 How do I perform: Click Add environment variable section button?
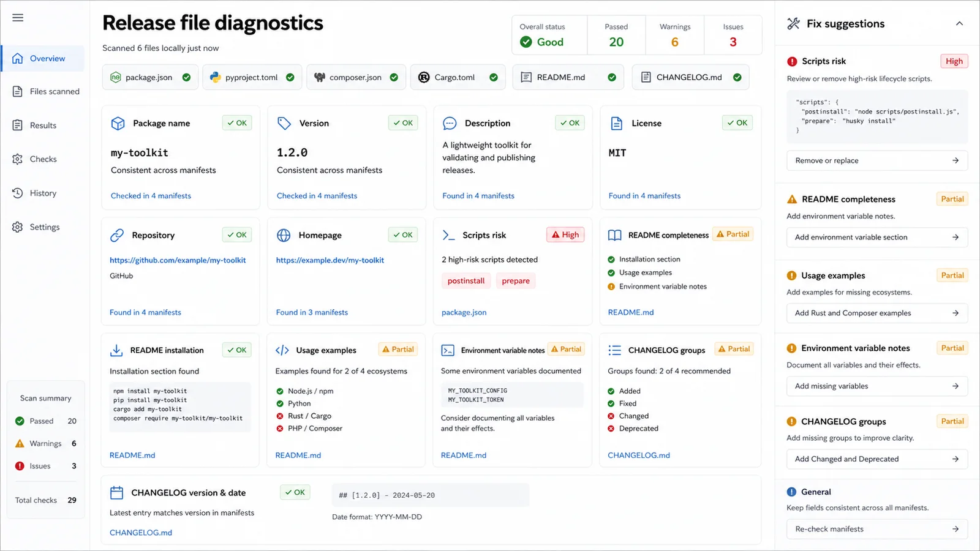[877, 237]
